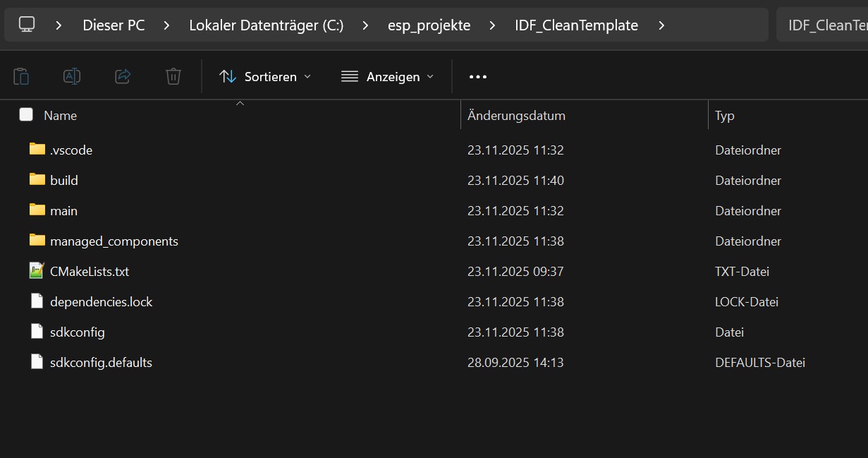
Task: Click the sdkconfig.defaults file icon
Action: (37, 362)
